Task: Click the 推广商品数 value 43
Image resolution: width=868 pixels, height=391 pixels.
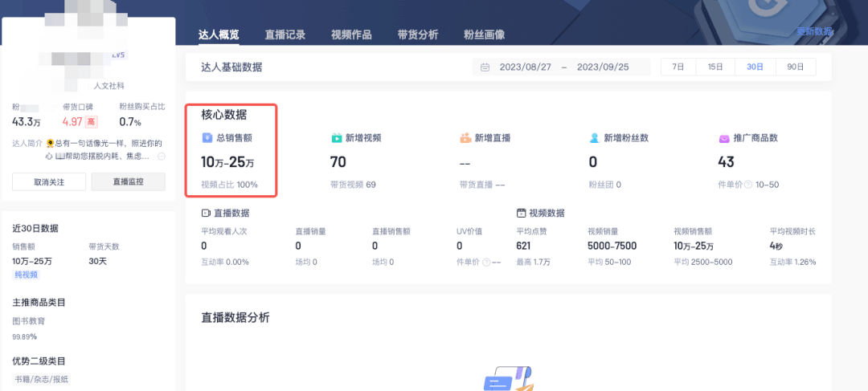Action: click(727, 162)
